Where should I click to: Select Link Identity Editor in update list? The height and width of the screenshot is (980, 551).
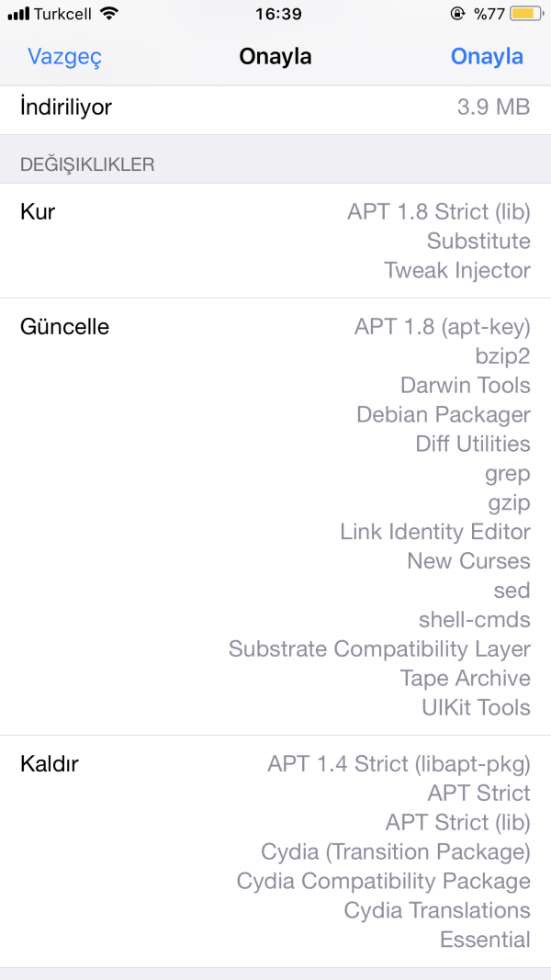(435, 532)
